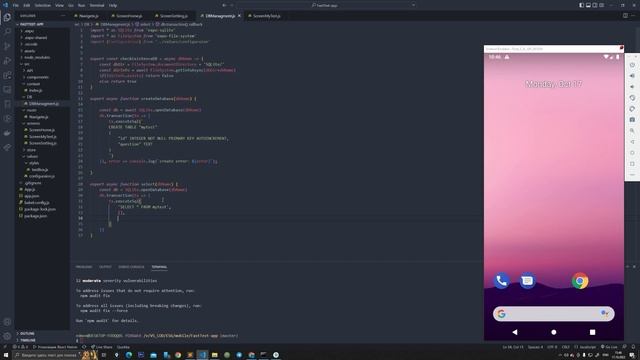Collapse the src folder

27,64
